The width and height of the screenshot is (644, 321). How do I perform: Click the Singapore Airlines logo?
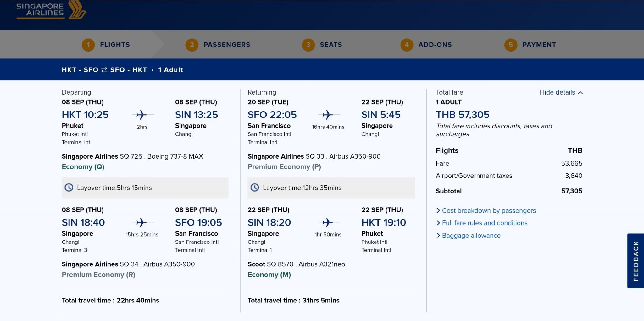pyautogui.click(x=51, y=10)
